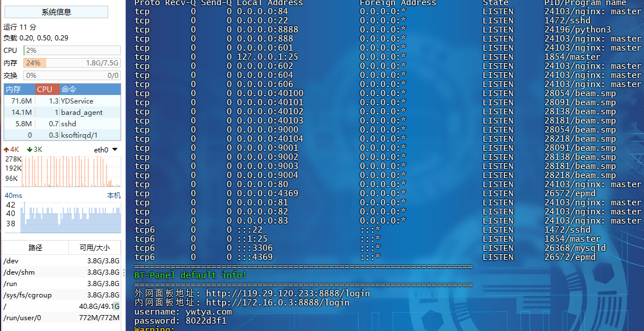Select the /dev disk path row
This screenshot has width=644, height=331.
tap(61, 261)
